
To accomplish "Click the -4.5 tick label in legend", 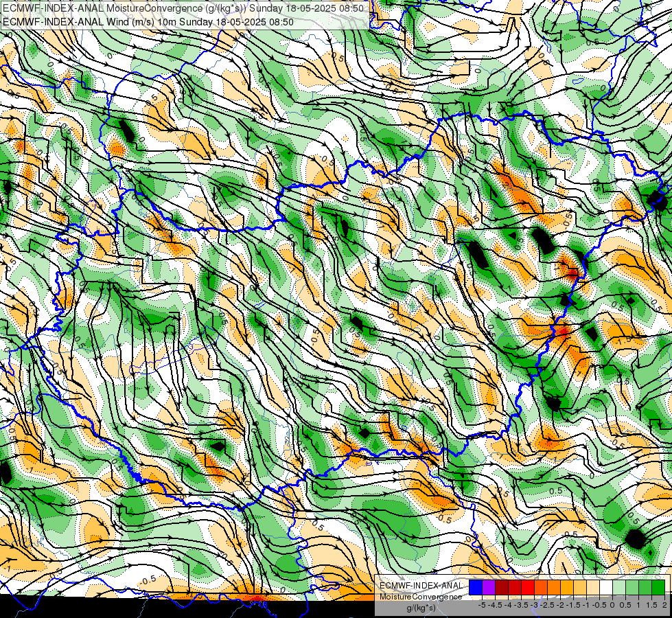I will pos(496,605).
